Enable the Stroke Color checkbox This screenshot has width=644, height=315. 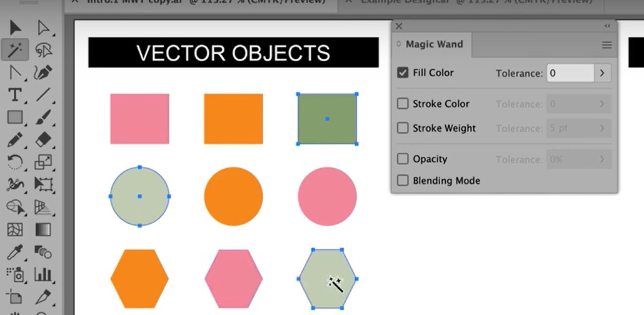pos(403,104)
